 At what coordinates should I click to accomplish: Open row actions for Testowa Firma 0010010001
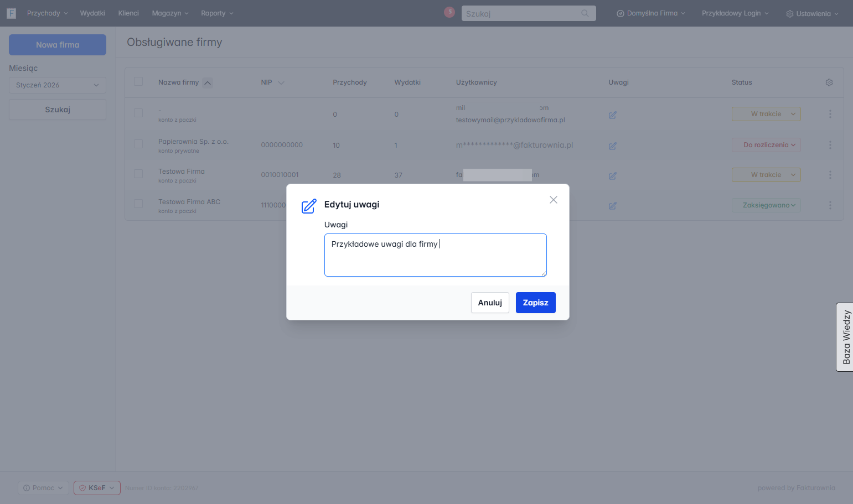[830, 175]
